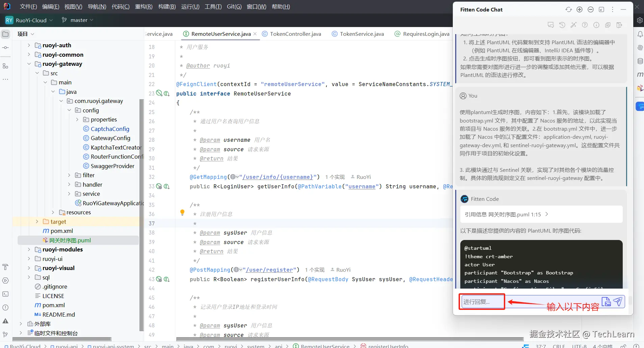Open the 项目 view selector dropdown

26,34
